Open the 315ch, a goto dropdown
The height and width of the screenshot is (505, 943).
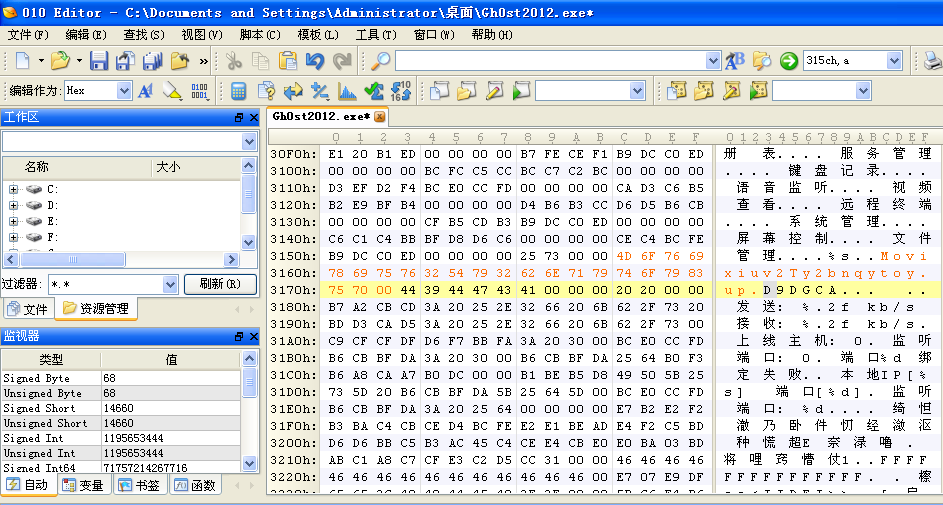point(894,60)
